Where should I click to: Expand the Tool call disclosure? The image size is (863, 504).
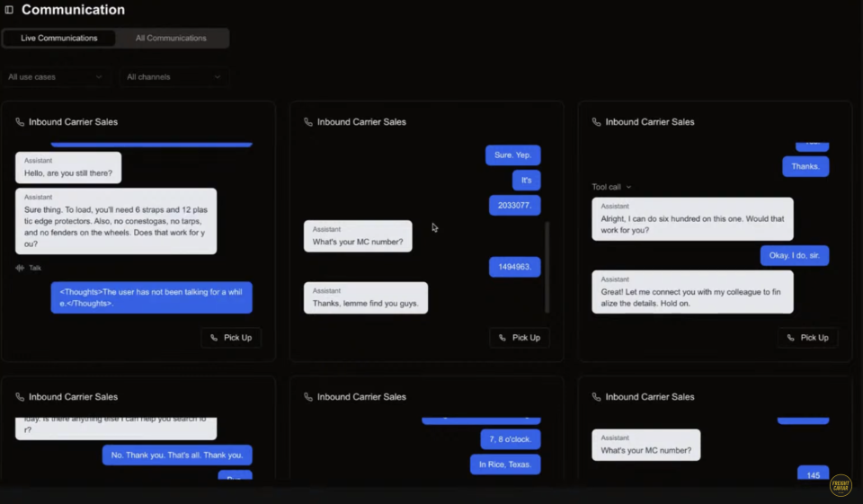pyautogui.click(x=611, y=187)
